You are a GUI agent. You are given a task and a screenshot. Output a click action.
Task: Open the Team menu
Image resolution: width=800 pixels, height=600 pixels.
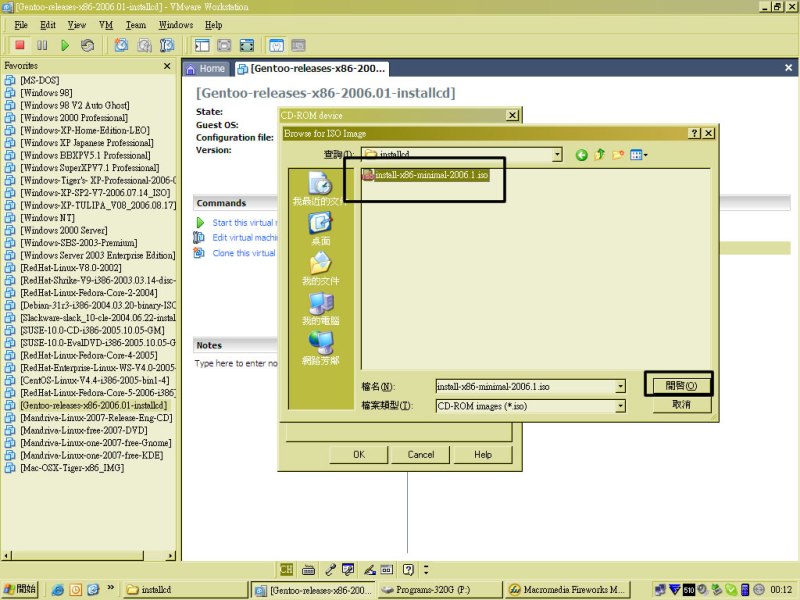136,25
